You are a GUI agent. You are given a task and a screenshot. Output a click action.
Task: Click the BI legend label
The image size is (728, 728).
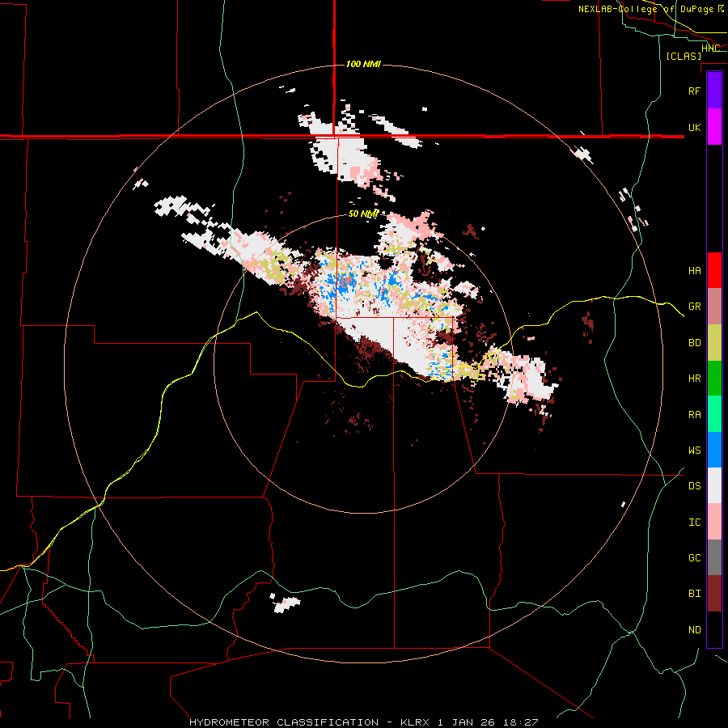694,594
